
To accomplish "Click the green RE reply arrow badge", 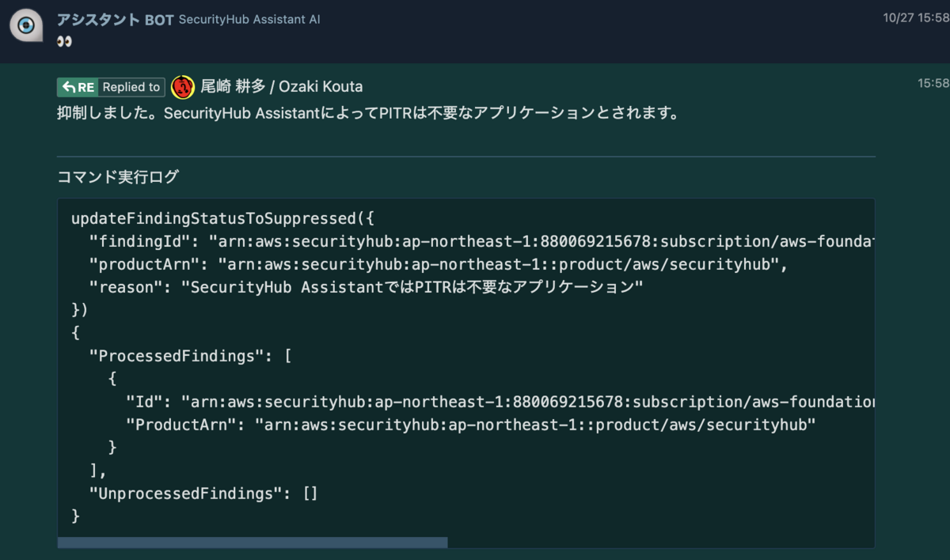I will coord(78,87).
